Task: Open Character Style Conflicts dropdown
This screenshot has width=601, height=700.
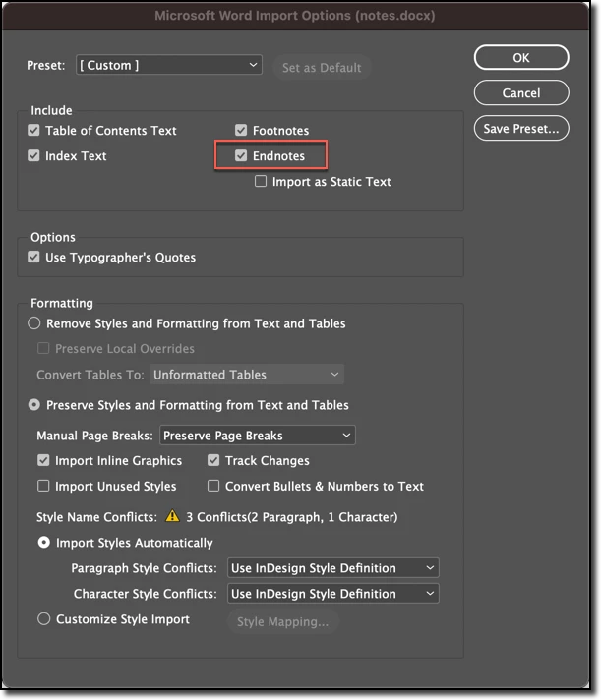Action: pyautogui.click(x=333, y=594)
